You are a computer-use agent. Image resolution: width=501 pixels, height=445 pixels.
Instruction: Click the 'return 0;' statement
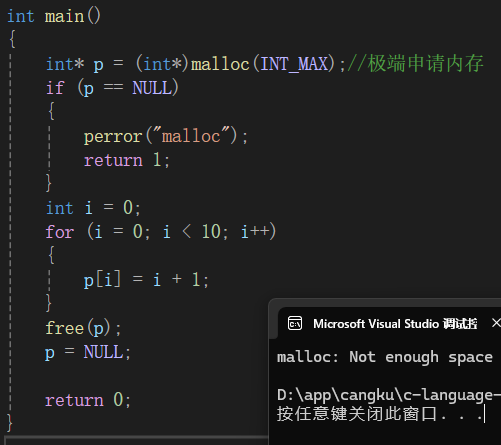click(88, 399)
